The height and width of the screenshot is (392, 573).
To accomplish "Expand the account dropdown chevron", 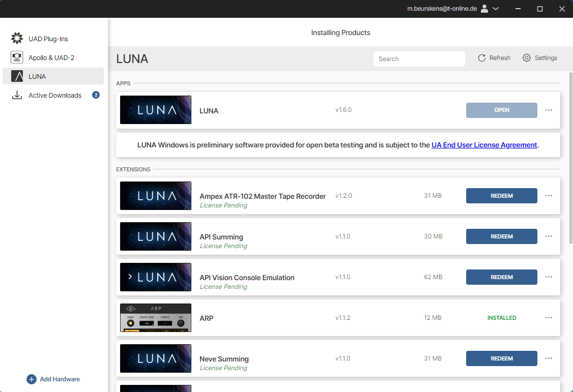I will point(496,9).
